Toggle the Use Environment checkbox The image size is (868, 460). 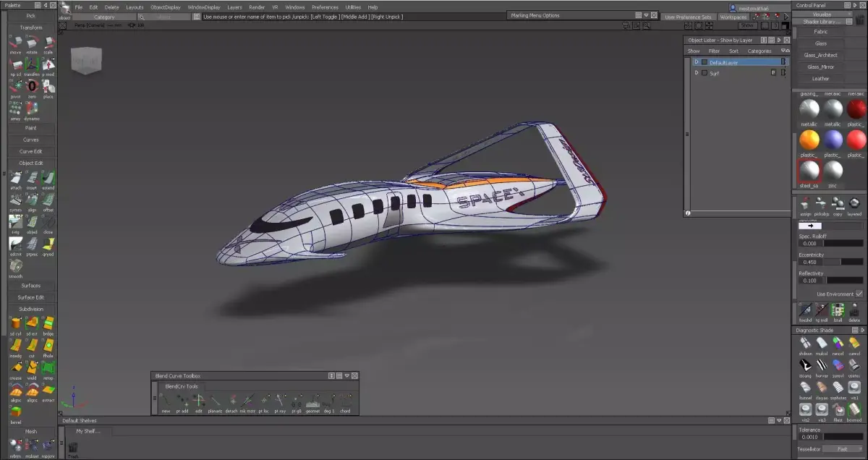859,294
